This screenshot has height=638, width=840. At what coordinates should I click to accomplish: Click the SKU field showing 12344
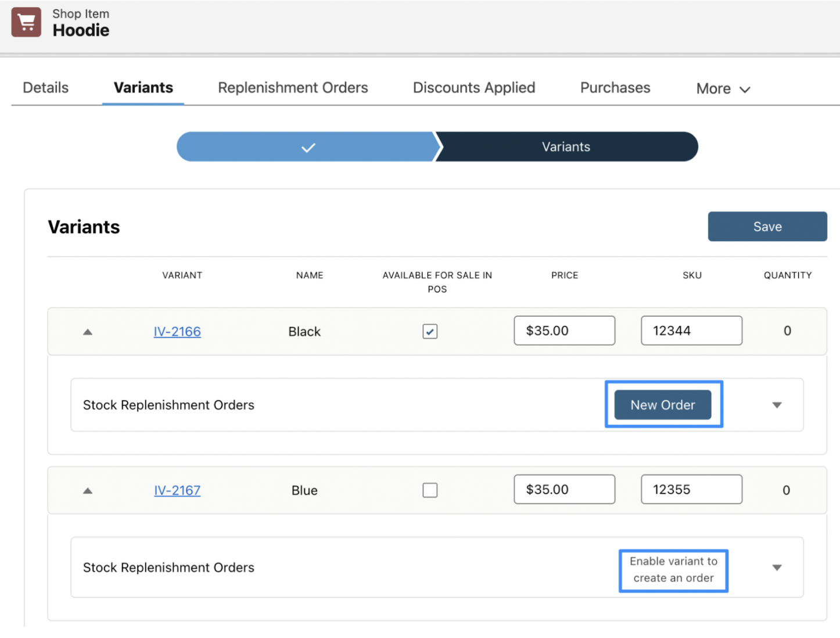click(691, 331)
